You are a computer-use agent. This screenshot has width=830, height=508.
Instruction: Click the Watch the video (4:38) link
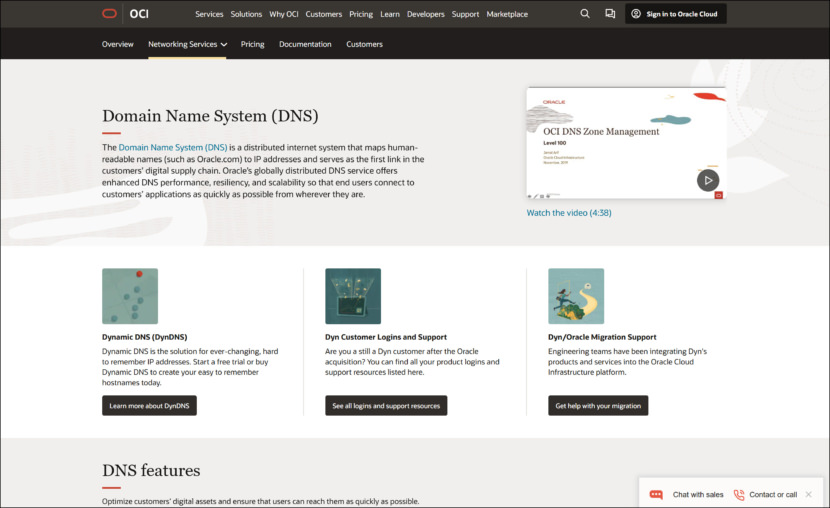(x=569, y=213)
